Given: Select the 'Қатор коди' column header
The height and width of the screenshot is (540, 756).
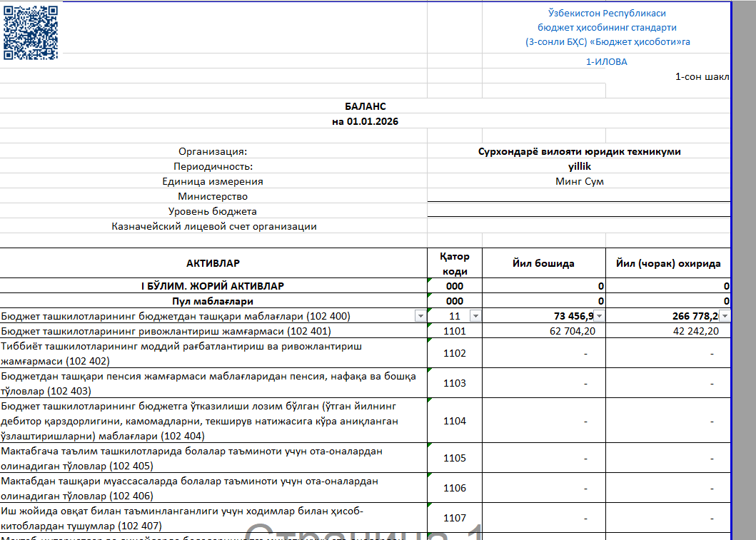Looking at the screenshot, I should 455,263.
